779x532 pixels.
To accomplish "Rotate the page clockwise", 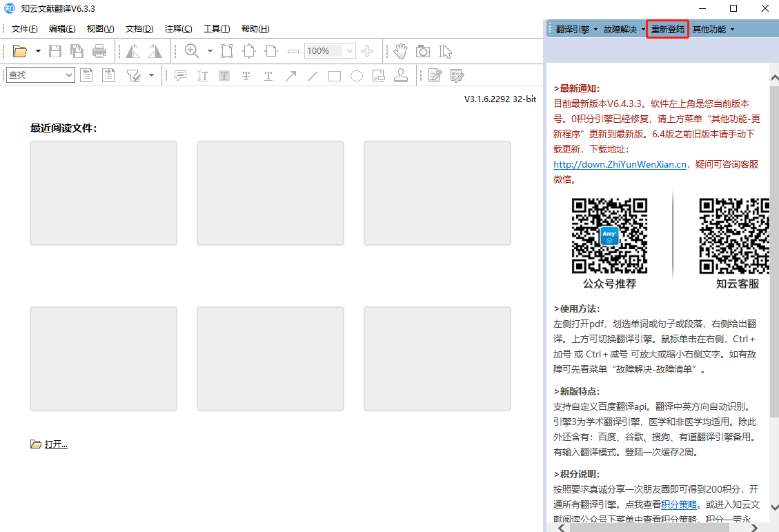I will pyautogui.click(x=155, y=51).
